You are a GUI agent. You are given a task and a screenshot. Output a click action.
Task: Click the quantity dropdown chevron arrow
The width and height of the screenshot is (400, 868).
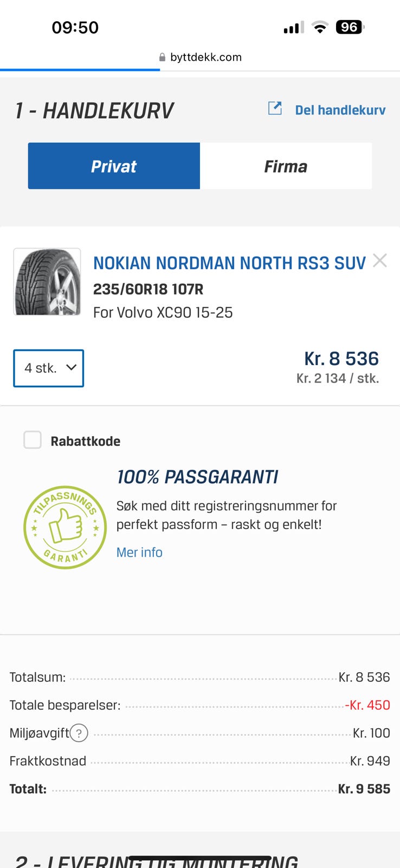(70, 367)
